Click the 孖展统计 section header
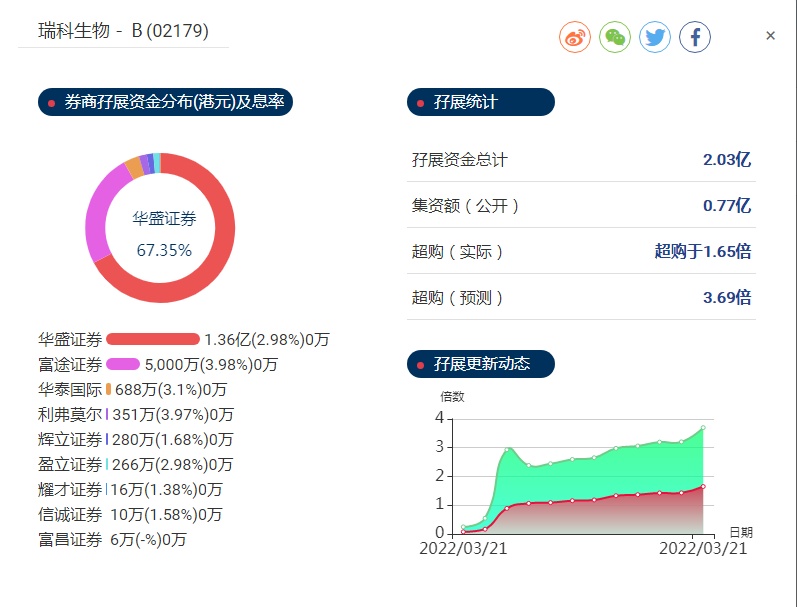This screenshot has width=797, height=607. click(481, 102)
